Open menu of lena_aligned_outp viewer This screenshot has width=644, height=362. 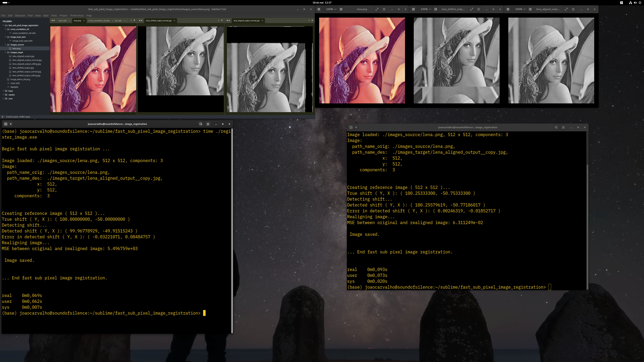(573, 9)
